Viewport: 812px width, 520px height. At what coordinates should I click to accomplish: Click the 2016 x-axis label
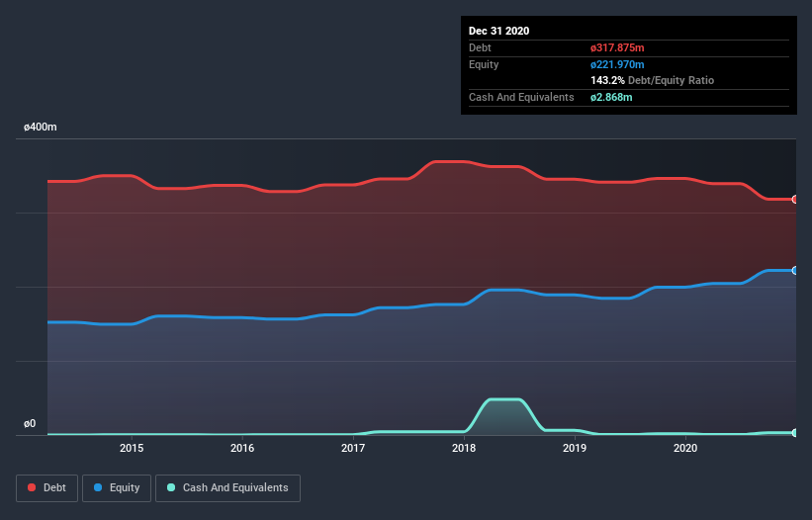point(242,448)
